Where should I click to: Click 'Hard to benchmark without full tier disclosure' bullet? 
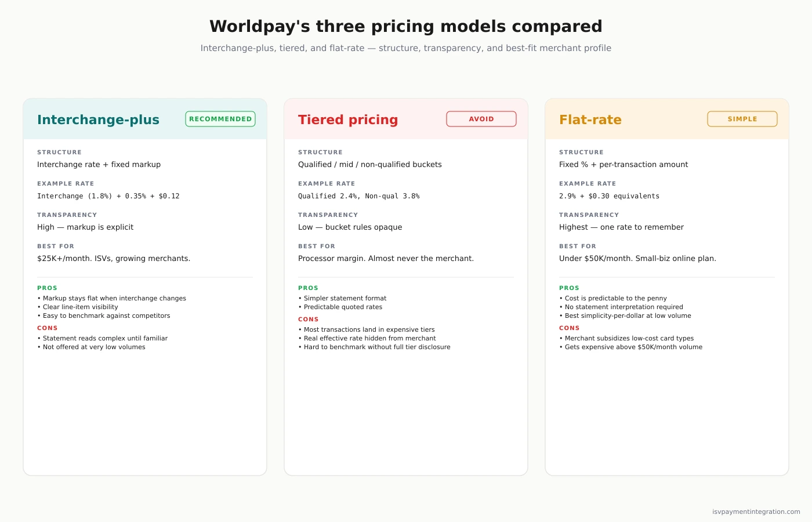[374, 347]
